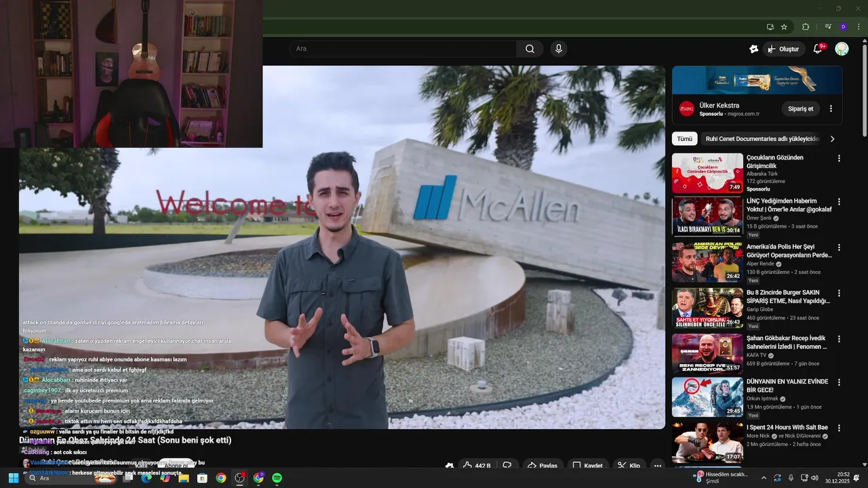Viewport: 868px width, 488px height.
Task: Open the Ülker Kekstra banner ad image
Action: [757, 79]
